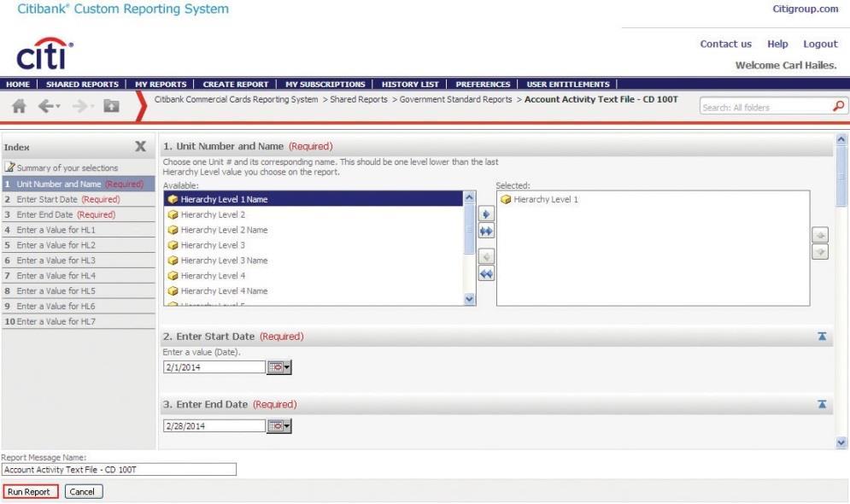Screen dimensions: 850x504
Task: Add the selected item with the single right arrow
Action: coord(486,214)
